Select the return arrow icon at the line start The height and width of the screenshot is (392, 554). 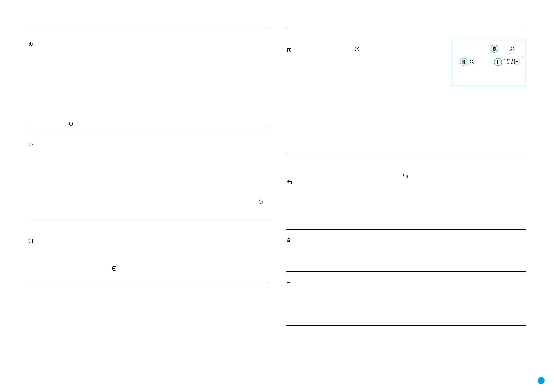coord(290,182)
